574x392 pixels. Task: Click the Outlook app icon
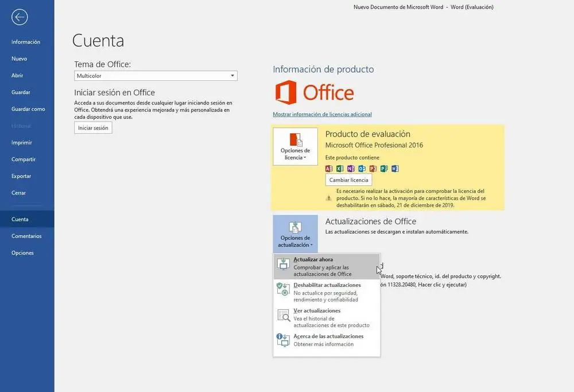point(362,168)
